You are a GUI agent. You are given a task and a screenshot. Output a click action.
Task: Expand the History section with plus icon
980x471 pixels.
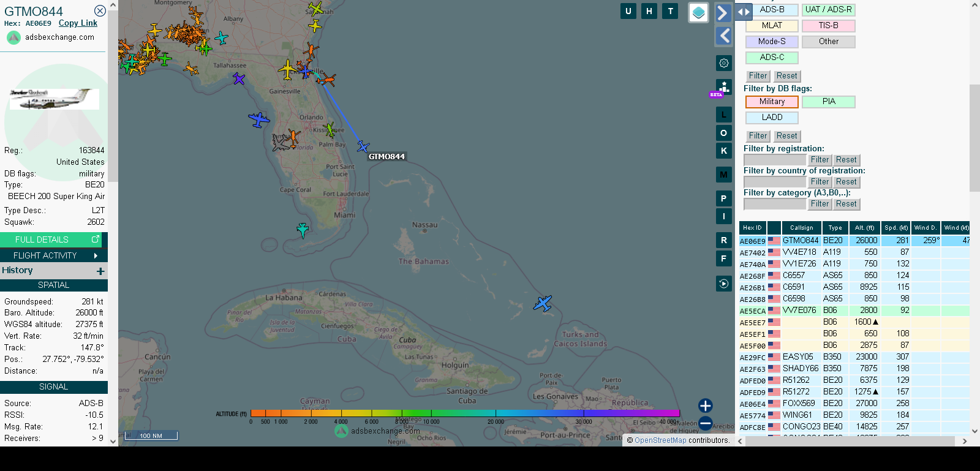[100, 271]
